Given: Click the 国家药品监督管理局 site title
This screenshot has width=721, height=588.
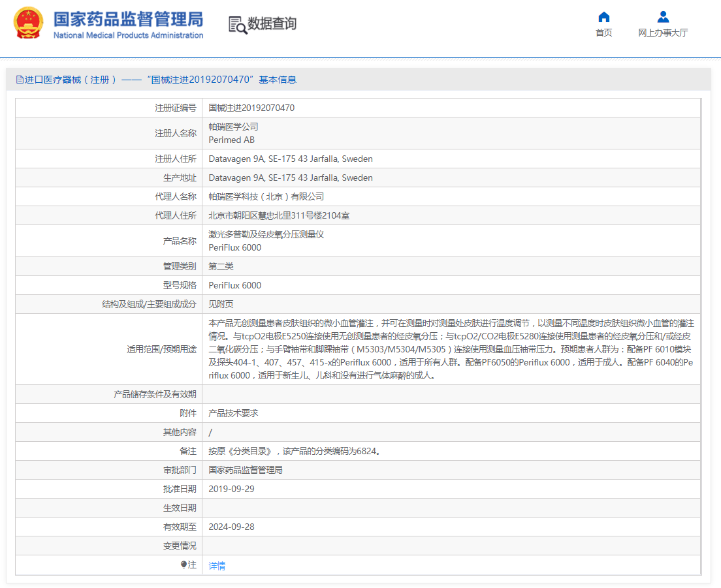Looking at the screenshot, I should click(x=128, y=20).
